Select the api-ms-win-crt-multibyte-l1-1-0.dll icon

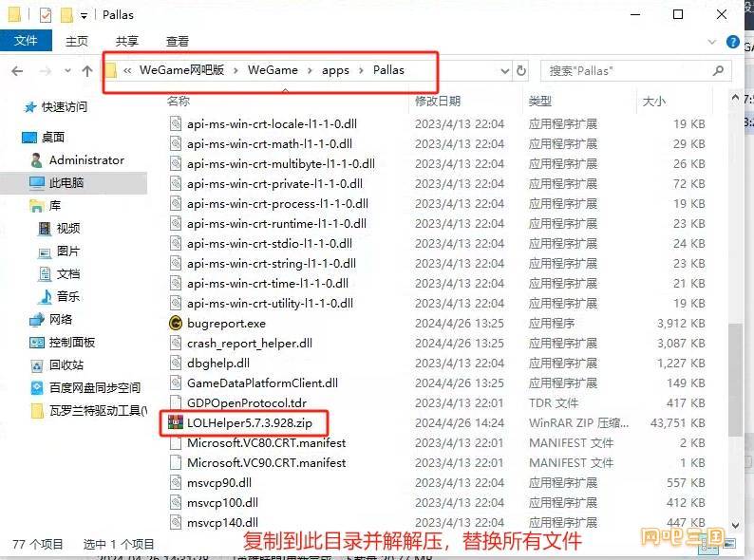[x=176, y=163]
